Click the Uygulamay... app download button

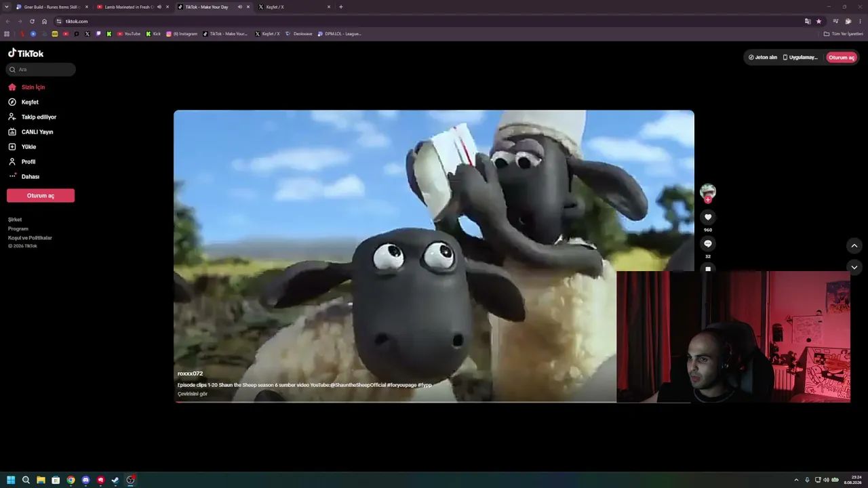[x=801, y=58]
